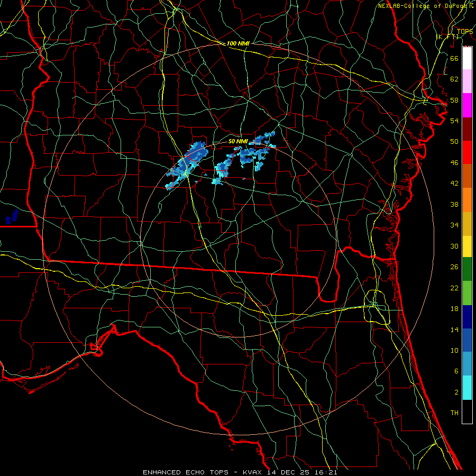Click the legend value 38
Image resolution: width=476 pixels, height=476 pixels.
[454, 204]
